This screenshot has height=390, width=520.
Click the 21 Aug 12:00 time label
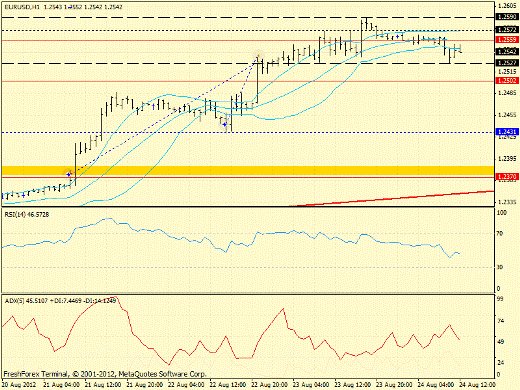pyautogui.click(x=103, y=384)
